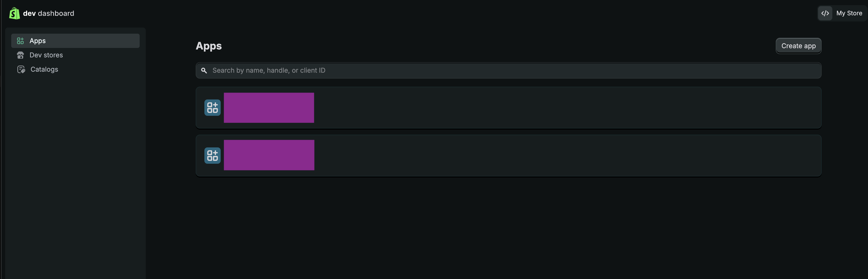Click the Catalogs icon in sidebar
The height and width of the screenshot is (279, 868).
pyautogui.click(x=21, y=70)
